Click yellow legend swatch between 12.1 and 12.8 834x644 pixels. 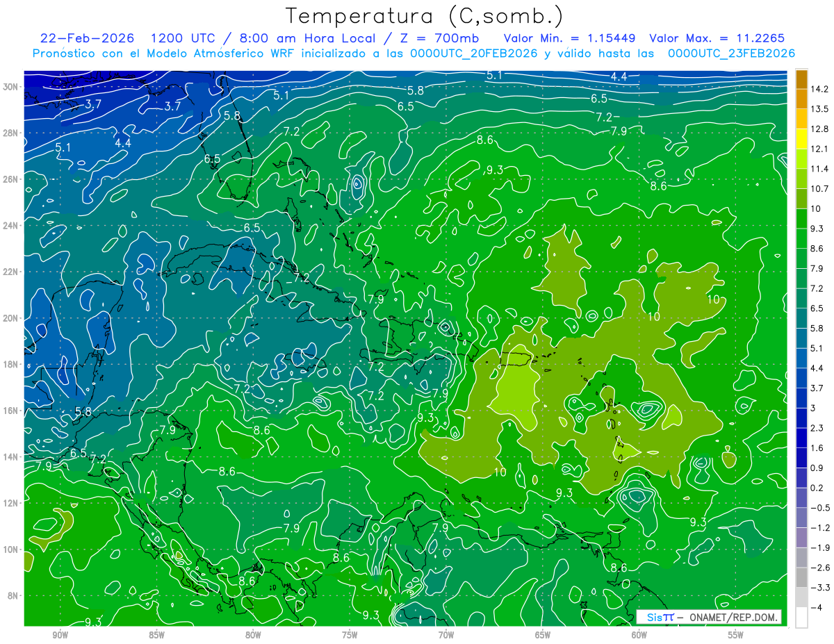[801, 139]
